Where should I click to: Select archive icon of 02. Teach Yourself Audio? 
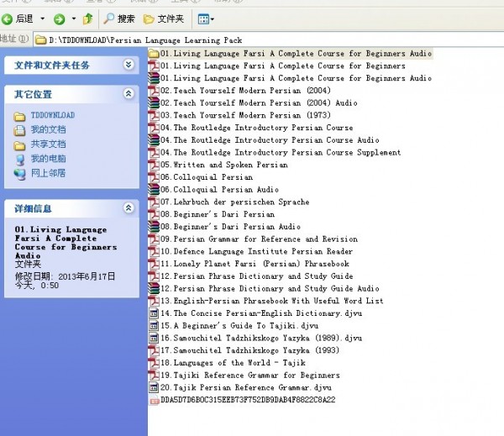click(154, 102)
